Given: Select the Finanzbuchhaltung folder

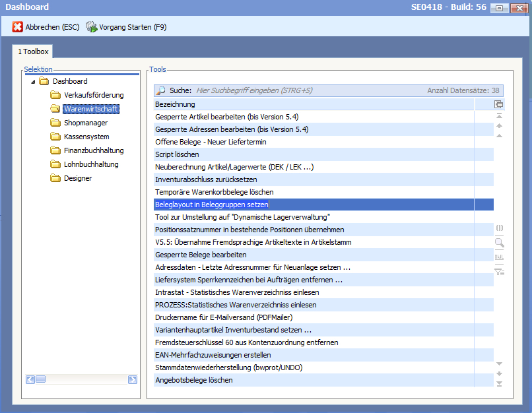Looking at the screenshot, I should (x=93, y=150).
